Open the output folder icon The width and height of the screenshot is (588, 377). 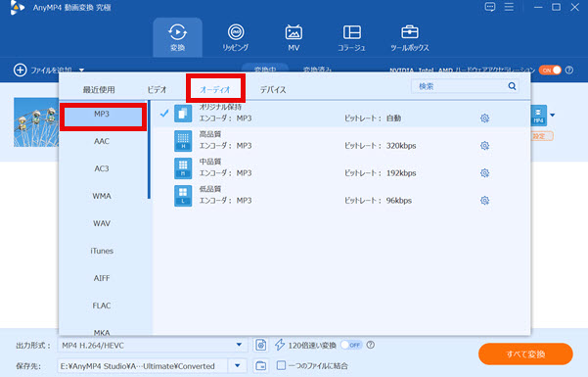[x=260, y=365]
